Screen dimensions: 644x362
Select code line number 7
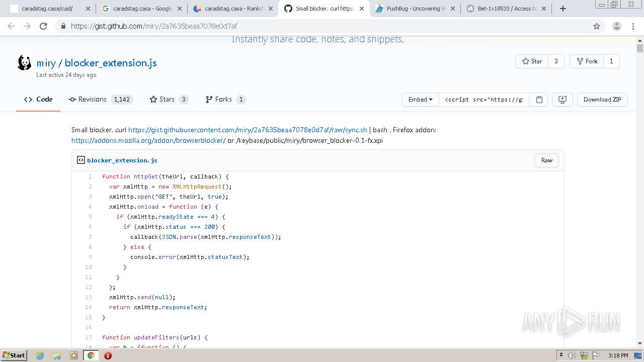point(90,237)
